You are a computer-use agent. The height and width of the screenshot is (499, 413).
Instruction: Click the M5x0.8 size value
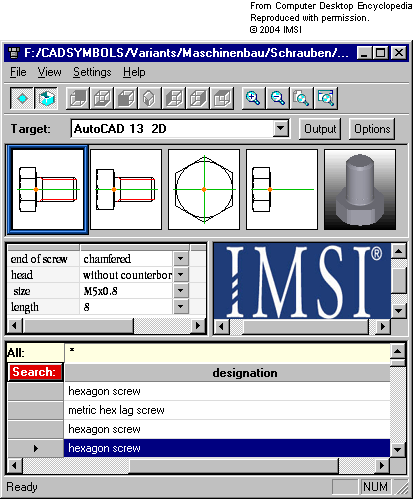tap(126, 291)
